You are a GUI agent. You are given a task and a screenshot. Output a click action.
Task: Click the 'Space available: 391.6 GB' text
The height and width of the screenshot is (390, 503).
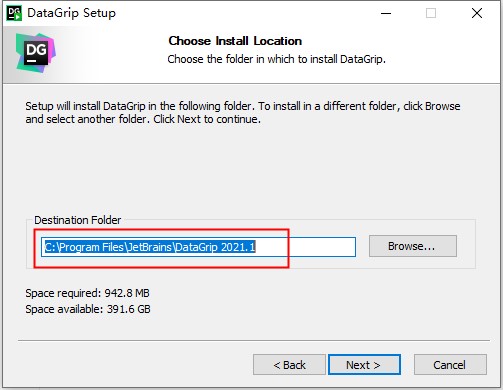click(88, 309)
